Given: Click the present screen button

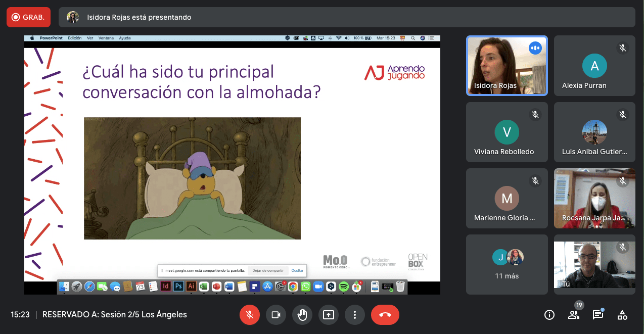Looking at the screenshot, I should coord(329,315).
